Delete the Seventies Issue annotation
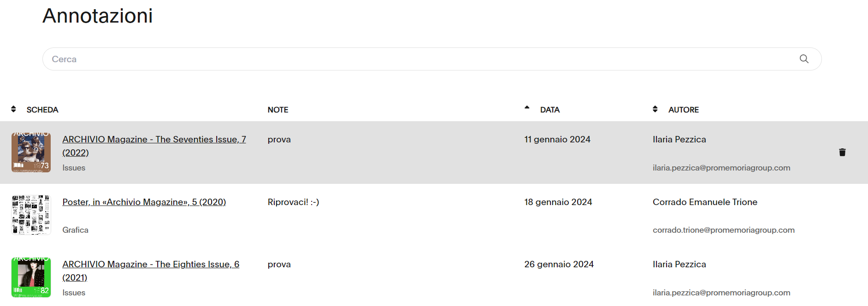Viewport: 868px width, 306px height. 842,153
